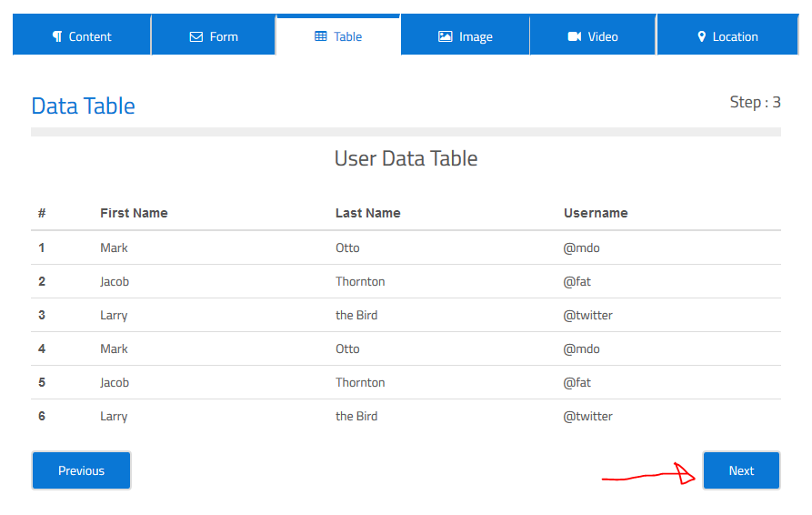Select Thornton in row 5
The image size is (812, 515).
click(360, 382)
